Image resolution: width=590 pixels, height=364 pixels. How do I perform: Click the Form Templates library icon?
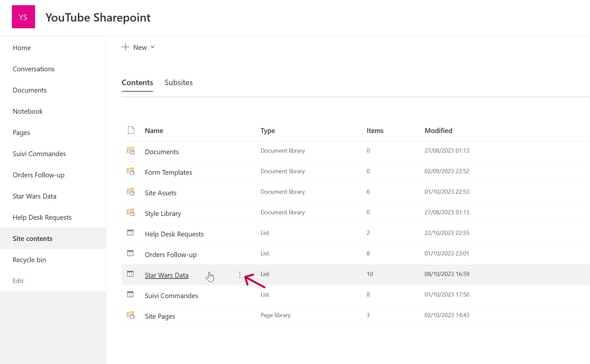point(130,171)
